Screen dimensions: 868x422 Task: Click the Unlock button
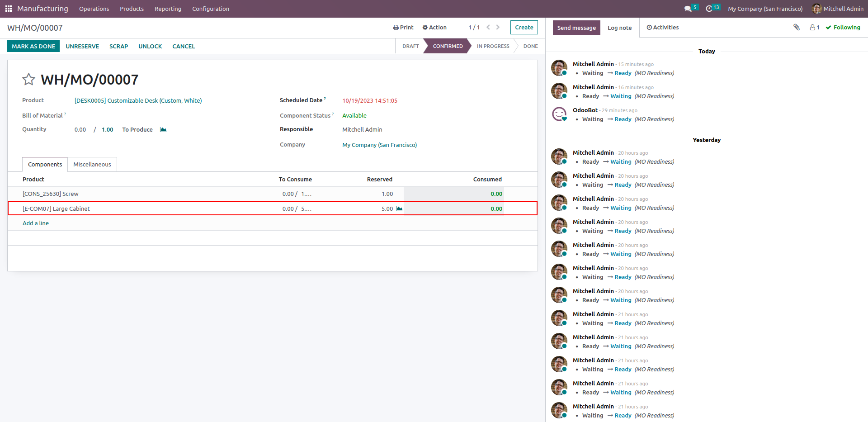click(150, 46)
